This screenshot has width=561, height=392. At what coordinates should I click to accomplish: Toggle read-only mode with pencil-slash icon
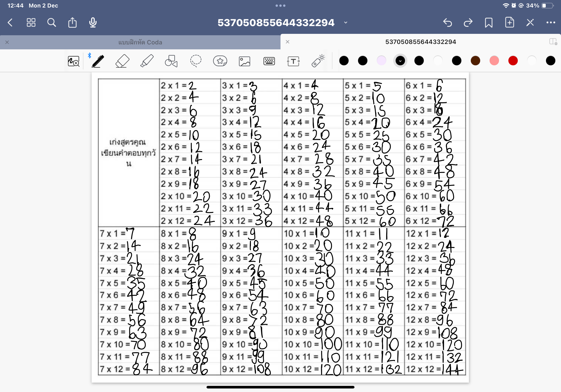tap(530, 23)
